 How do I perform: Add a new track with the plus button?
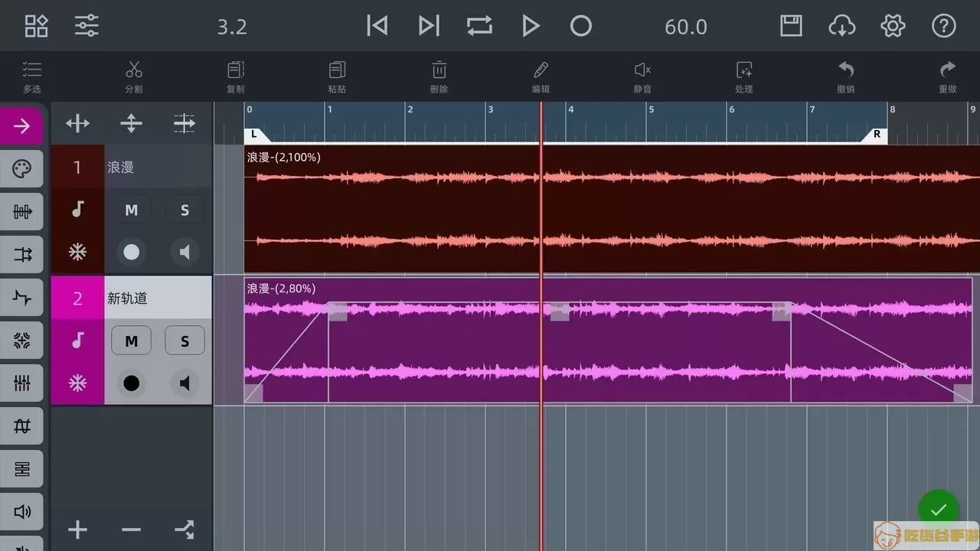tap(77, 530)
